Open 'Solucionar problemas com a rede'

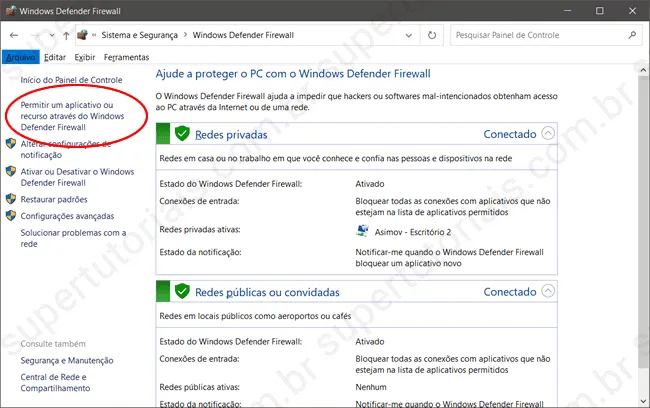coord(73,238)
